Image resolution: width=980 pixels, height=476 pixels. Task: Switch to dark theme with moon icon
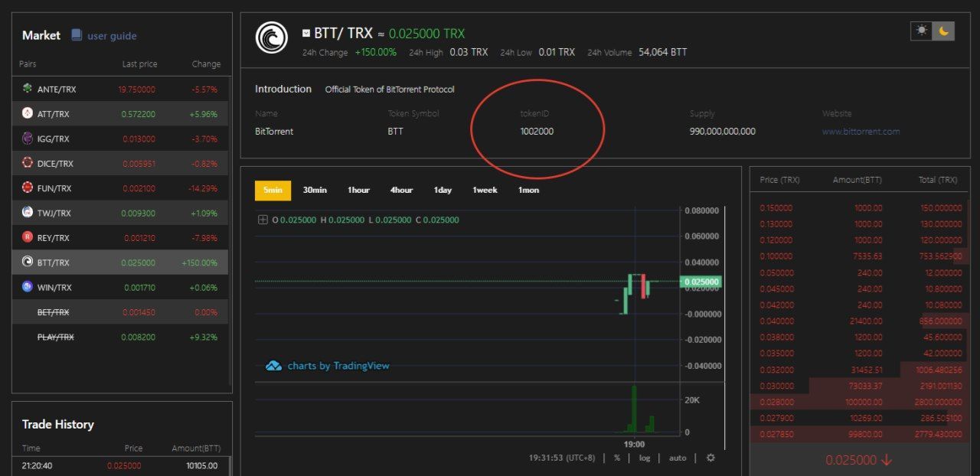coord(943,31)
